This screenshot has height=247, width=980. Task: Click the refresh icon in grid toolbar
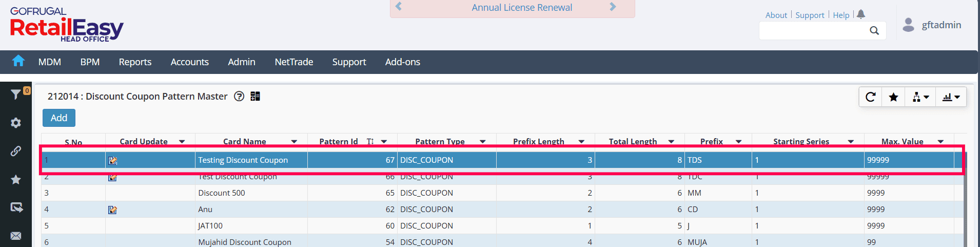pos(870,97)
